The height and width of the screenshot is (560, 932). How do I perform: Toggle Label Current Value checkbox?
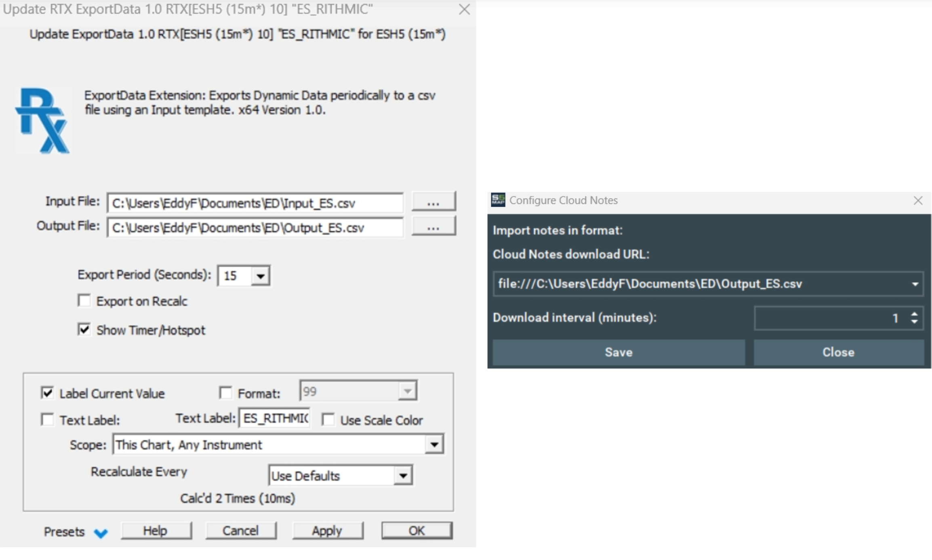47,393
